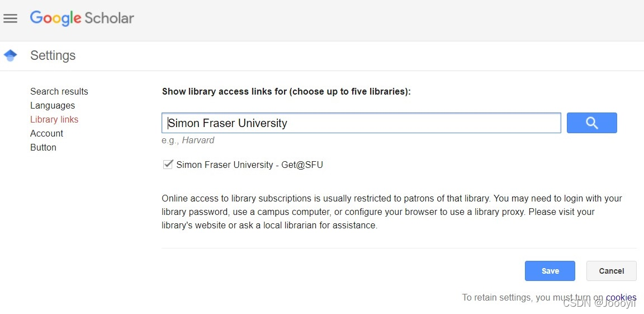The image size is (644, 314).
Task: Uncheck Simon Fraser University Get@SFU checkbox
Action: click(x=168, y=165)
